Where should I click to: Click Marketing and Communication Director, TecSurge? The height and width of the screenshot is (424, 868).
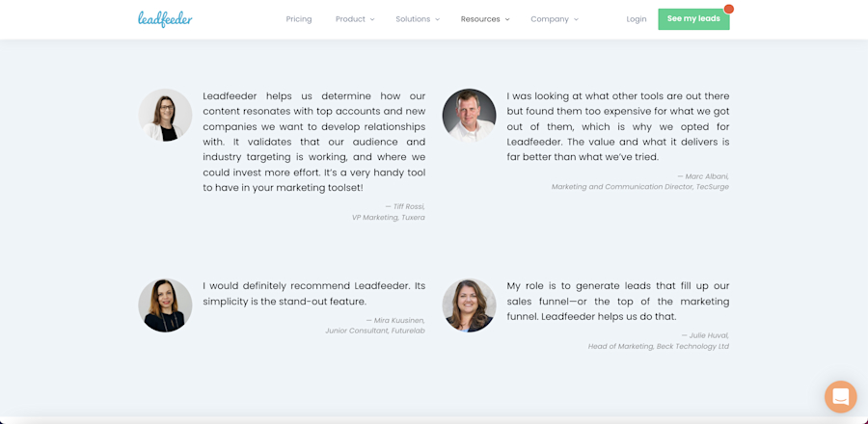click(640, 187)
